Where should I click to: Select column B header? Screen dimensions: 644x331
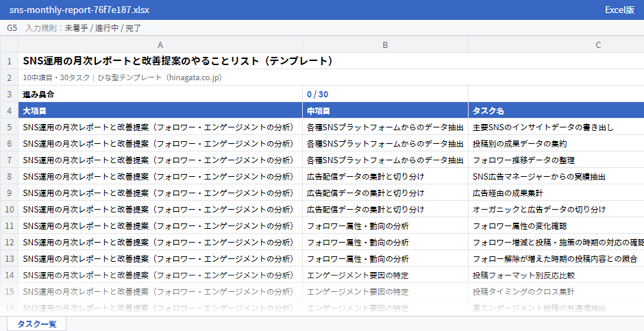tap(385, 45)
